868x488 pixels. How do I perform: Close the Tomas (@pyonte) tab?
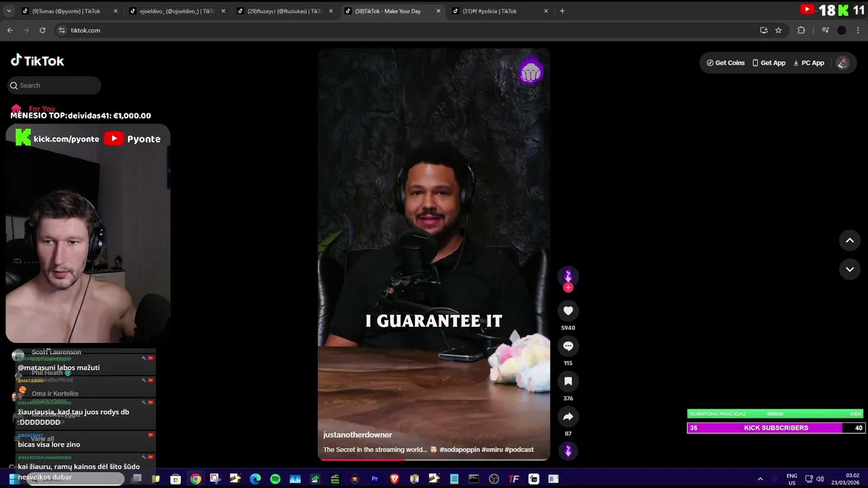[115, 11]
